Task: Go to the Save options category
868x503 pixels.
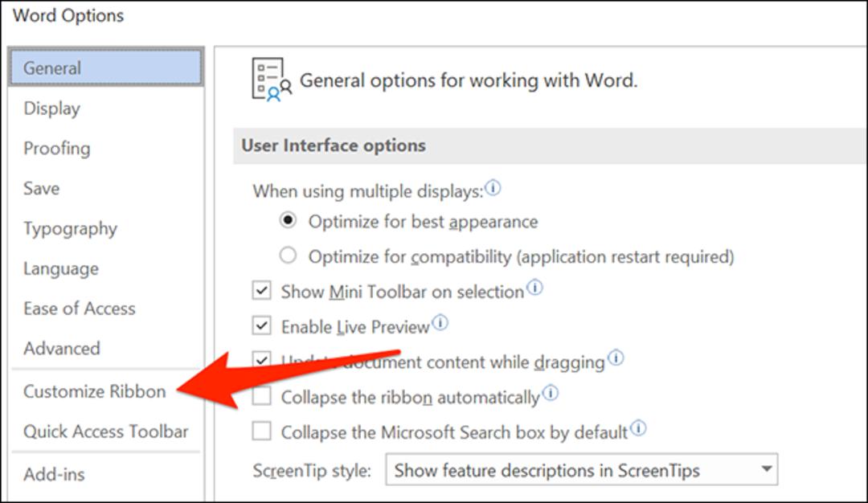Action: pyautogui.click(x=41, y=188)
